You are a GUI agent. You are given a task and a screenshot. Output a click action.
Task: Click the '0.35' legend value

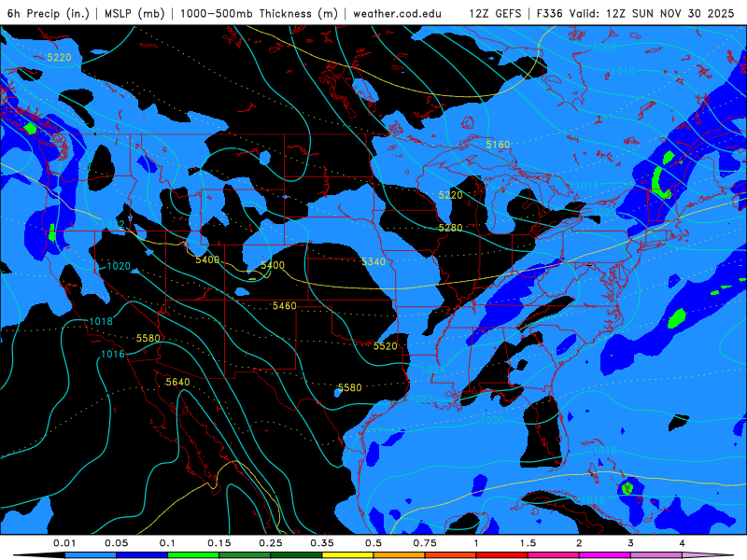click(322, 543)
